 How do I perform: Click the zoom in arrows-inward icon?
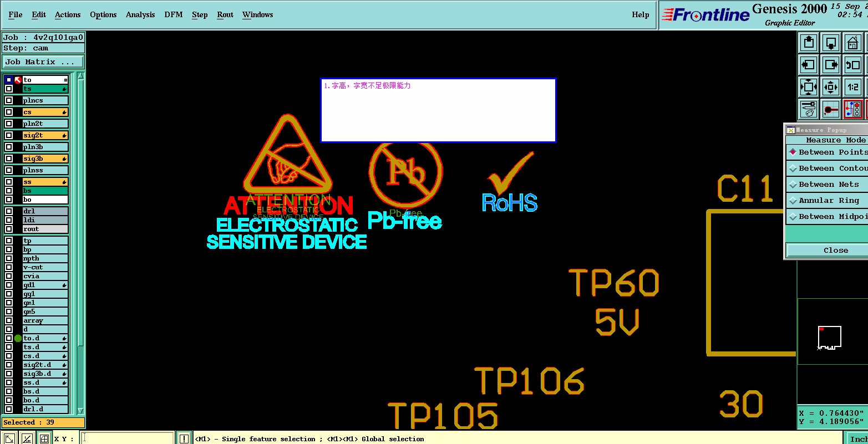(809, 87)
